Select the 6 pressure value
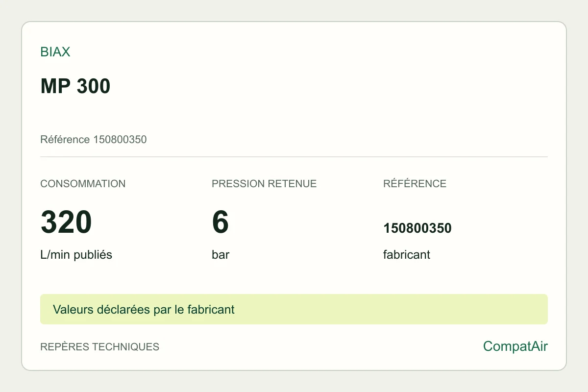588x392 pixels. click(220, 222)
